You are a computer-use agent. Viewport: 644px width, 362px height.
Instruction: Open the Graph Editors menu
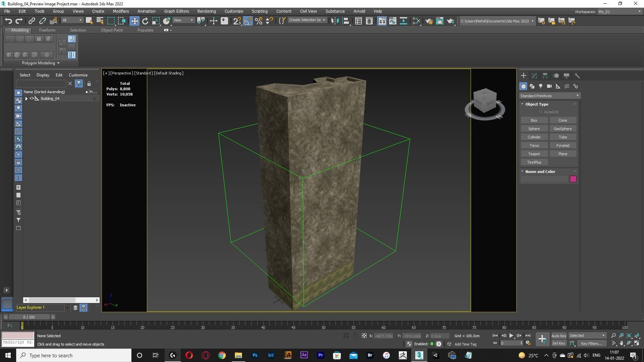point(176,11)
